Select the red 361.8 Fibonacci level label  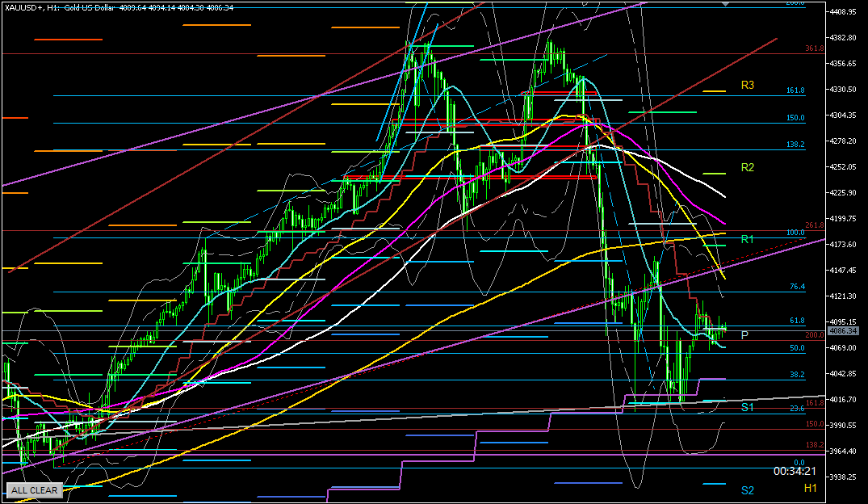tap(813, 49)
